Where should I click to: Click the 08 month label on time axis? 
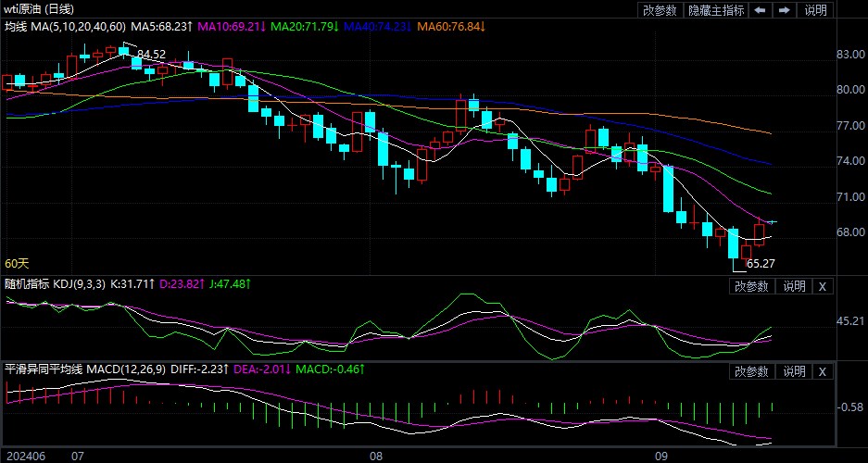point(375,457)
